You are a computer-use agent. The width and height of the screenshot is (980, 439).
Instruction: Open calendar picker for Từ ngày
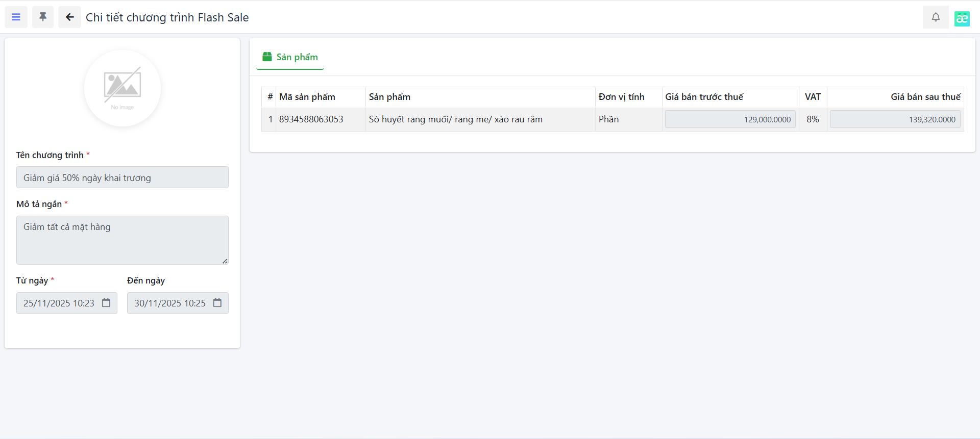tap(106, 303)
